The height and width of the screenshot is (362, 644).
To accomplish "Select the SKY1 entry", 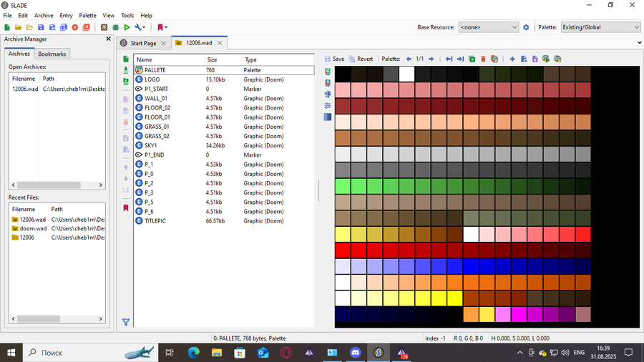I will coord(224,146).
